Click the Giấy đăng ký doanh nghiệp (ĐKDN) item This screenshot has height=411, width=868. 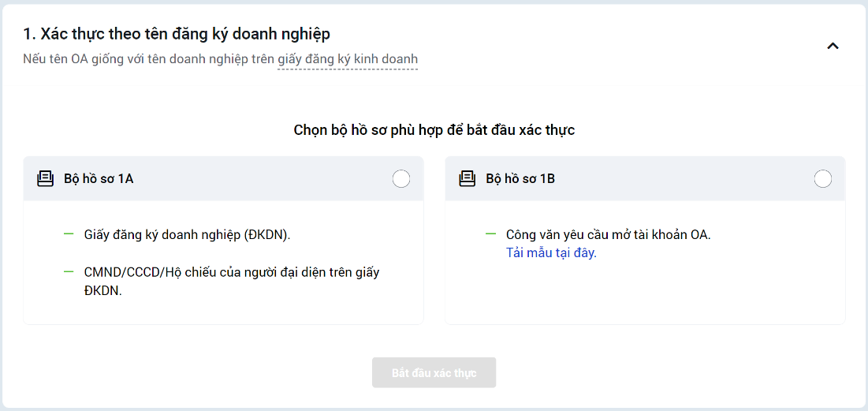coord(188,235)
